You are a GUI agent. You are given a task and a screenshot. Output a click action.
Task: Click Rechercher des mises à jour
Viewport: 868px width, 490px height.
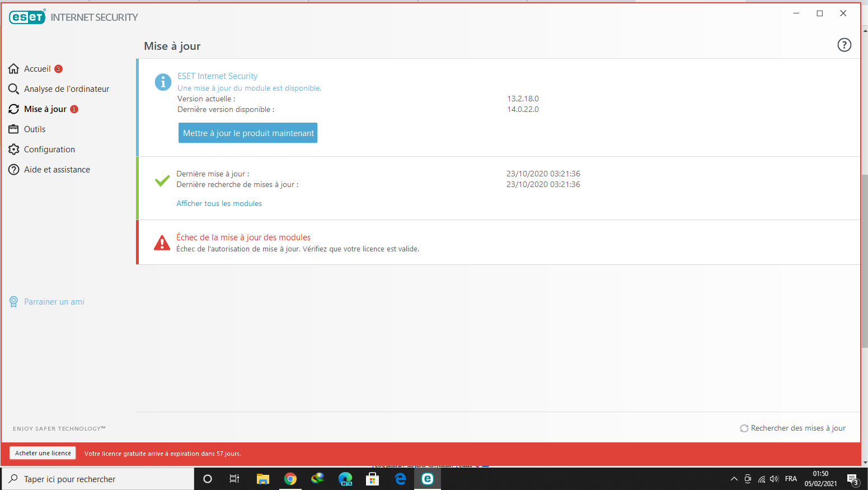click(793, 428)
